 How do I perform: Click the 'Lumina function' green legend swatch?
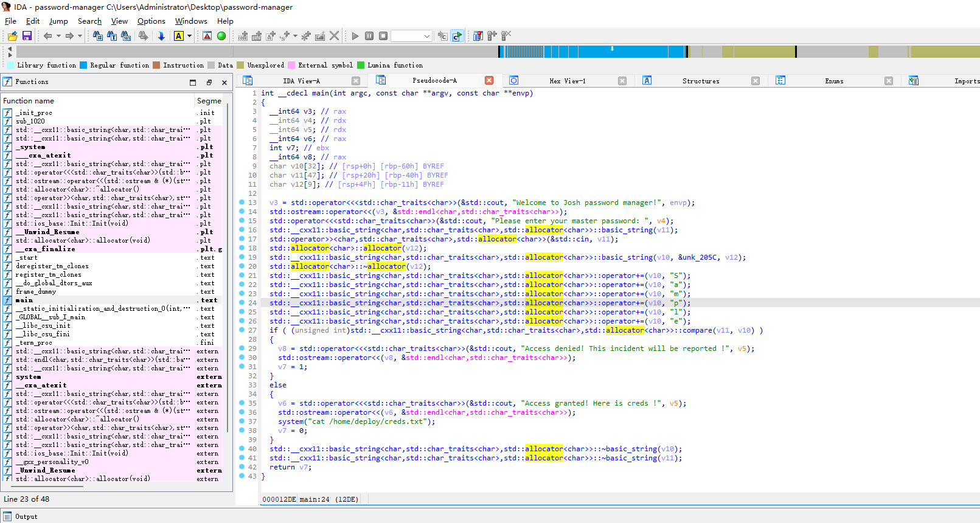(x=361, y=65)
